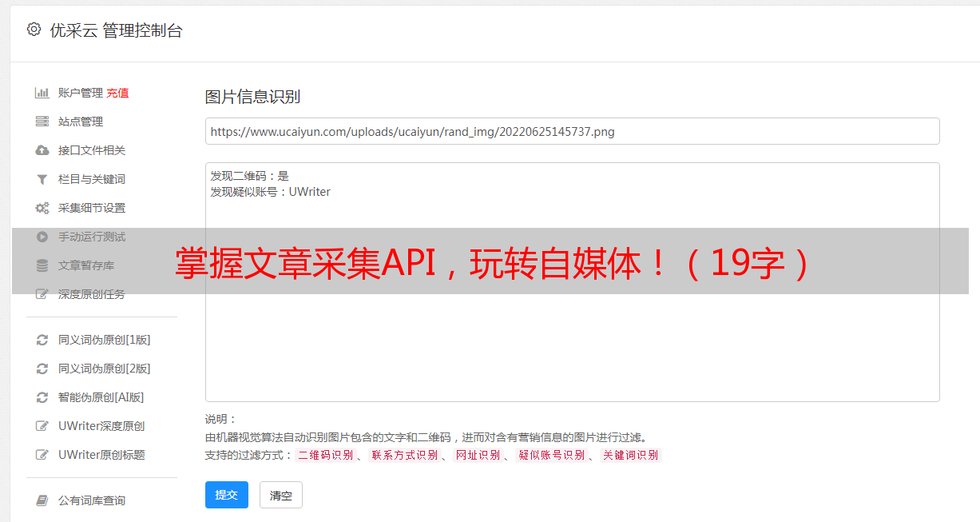The image size is (980, 522).
Task: Click inside the recognition result text area
Action: pyautogui.click(x=572, y=282)
